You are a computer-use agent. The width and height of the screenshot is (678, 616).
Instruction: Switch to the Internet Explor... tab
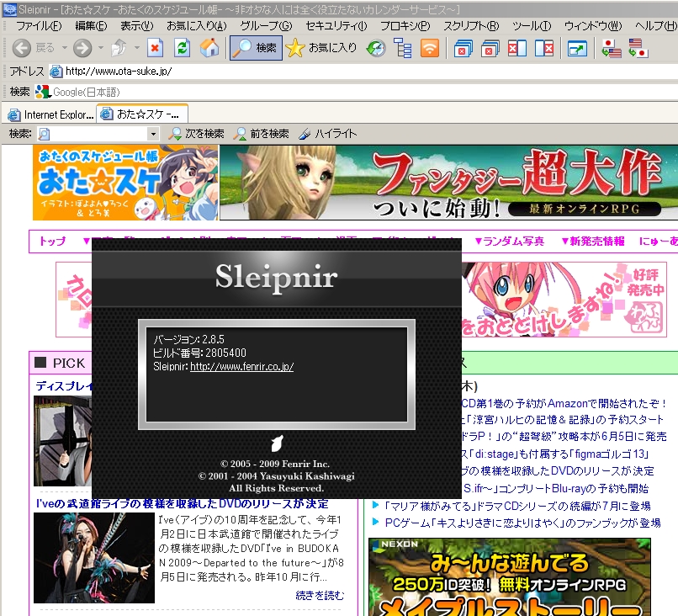(50, 114)
